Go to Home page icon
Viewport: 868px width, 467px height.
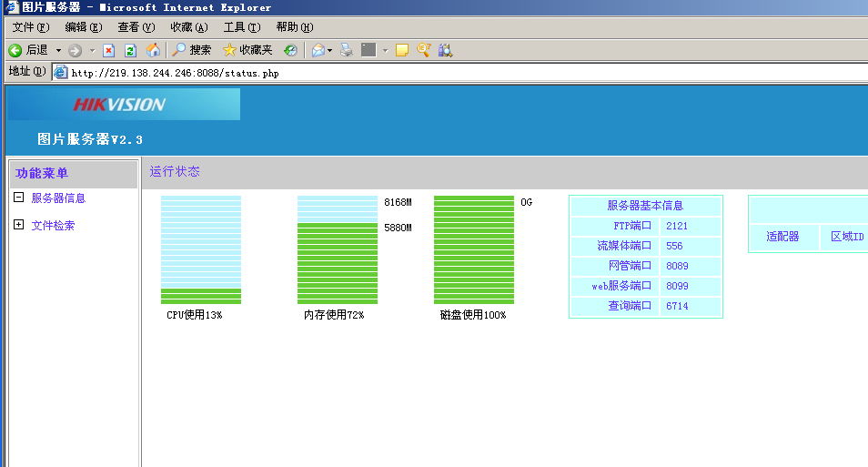(x=154, y=50)
